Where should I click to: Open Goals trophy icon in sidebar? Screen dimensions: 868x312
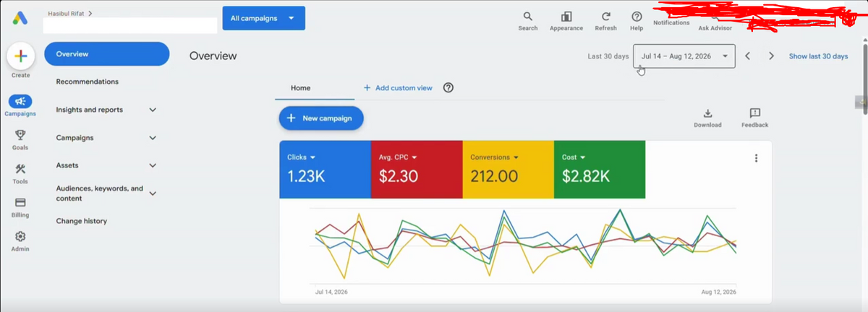click(x=20, y=134)
